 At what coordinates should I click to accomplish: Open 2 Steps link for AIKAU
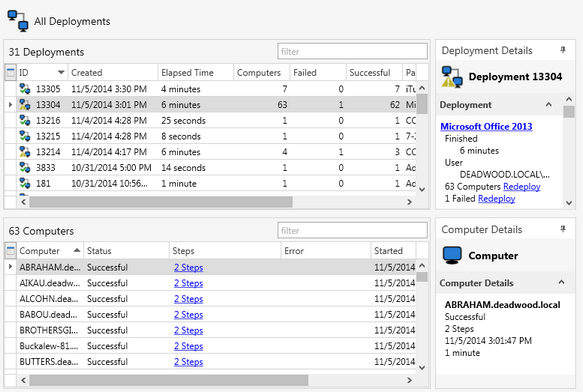[189, 283]
